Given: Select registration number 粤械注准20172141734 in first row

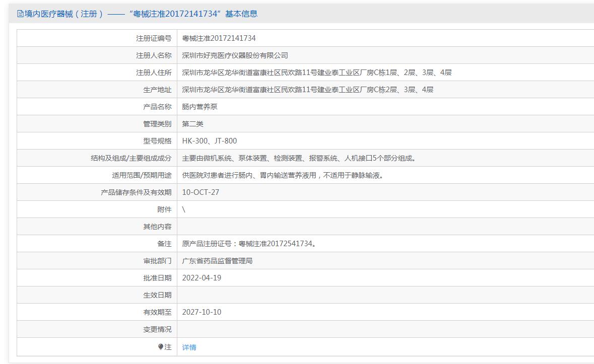Looking at the screenshot, I should coord(219,38).
